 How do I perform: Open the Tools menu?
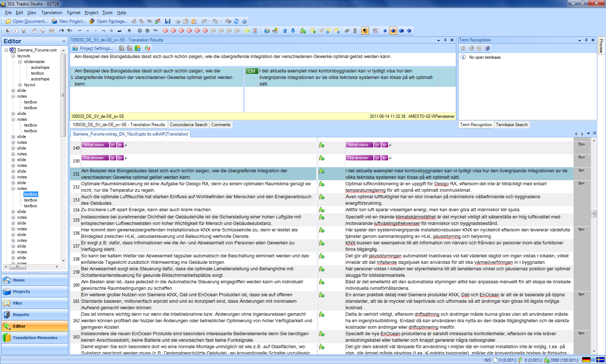[x=107, y=13]
